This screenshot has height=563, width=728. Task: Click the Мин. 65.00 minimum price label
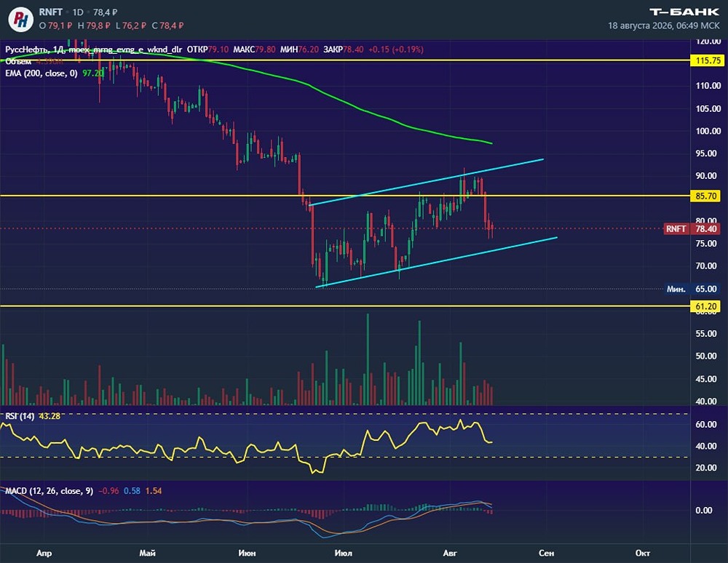pos(692,289)
